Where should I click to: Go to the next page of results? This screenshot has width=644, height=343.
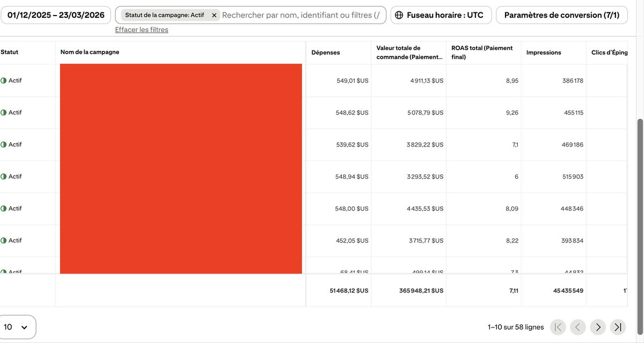(598, 327)
